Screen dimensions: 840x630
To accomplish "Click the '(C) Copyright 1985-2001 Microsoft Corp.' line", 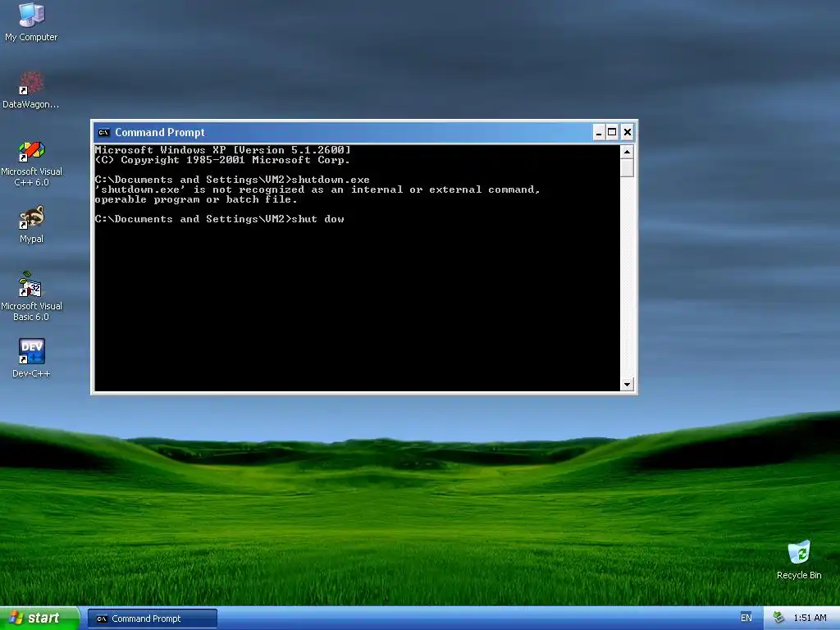I will pyautogui.click(x=222, y=160).
